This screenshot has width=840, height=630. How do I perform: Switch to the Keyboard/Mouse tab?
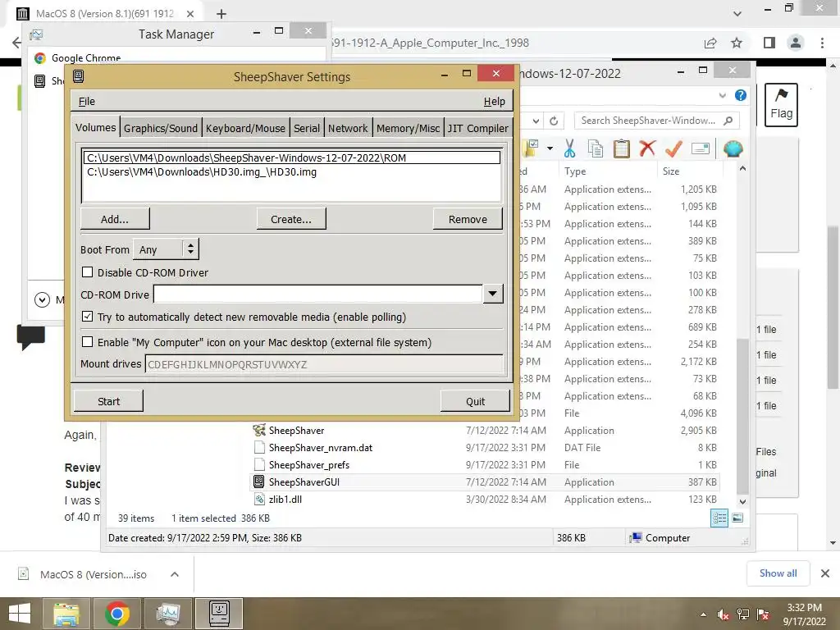coord(245,128)
